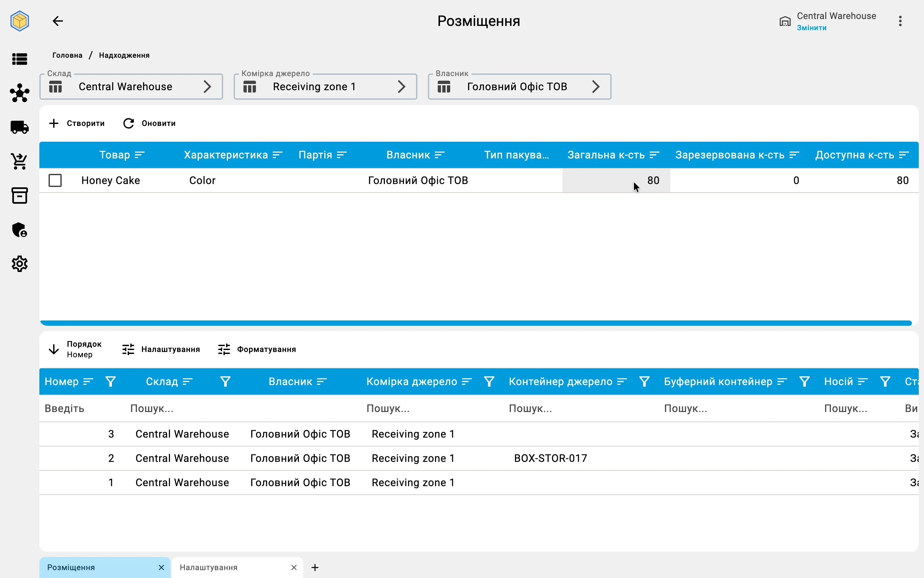Image resolution: width=924 pixels, height=578 pixels.
Task: Check the Honey Cake row checkbox
Action: [x=55, y=180]
